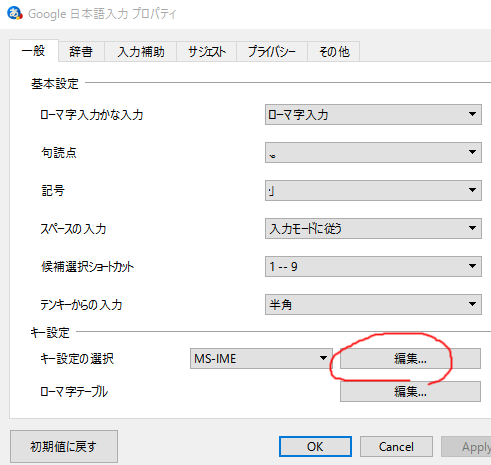Open the 入力補助 tab
The height and width of the screenshot is (465, 491).
click(x=141, y=52)
